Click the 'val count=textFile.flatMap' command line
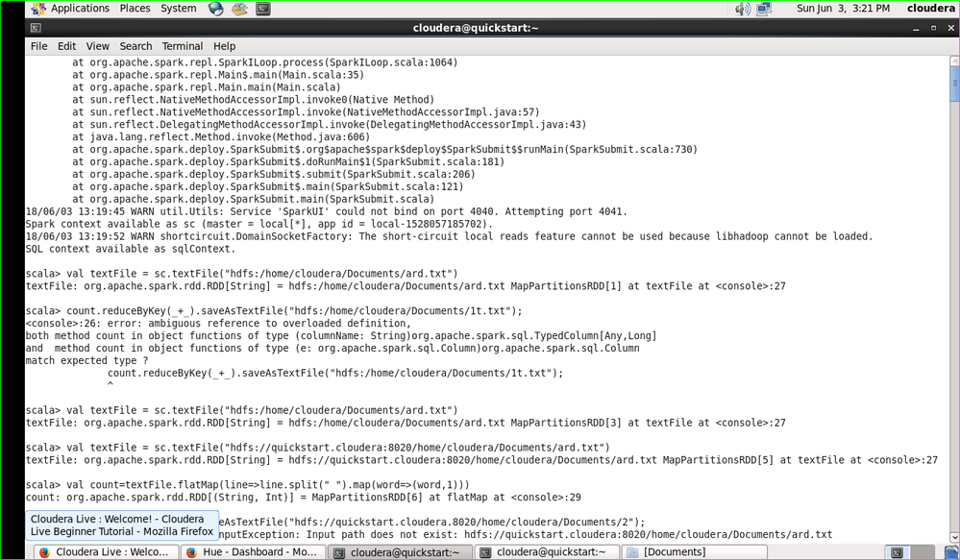This screenshot has width=960, height=560. pos(247,485)
